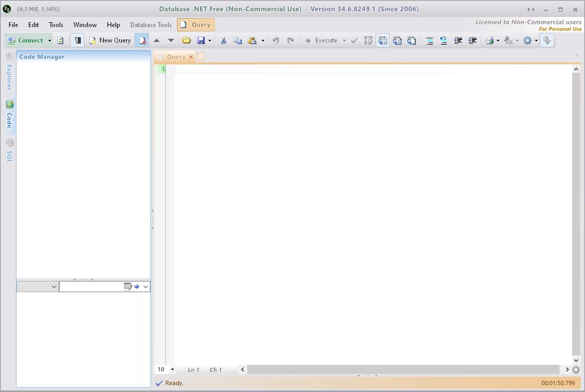The height and width of the screenshot is (392, 585).
Task: Expand the gear settings dropdown arrow
Action: click(x=536, y=40)
